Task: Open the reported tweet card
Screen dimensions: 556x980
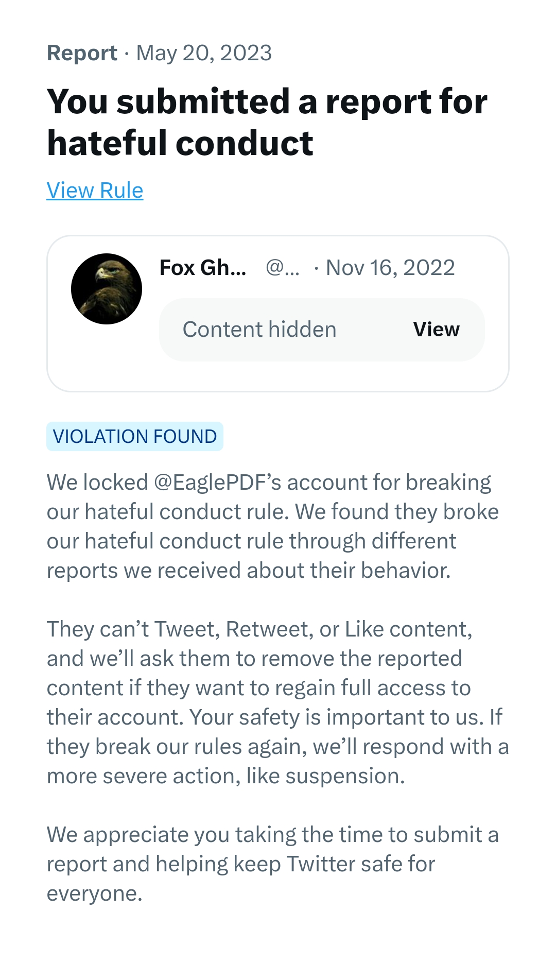Action: [x=278, y=314]
